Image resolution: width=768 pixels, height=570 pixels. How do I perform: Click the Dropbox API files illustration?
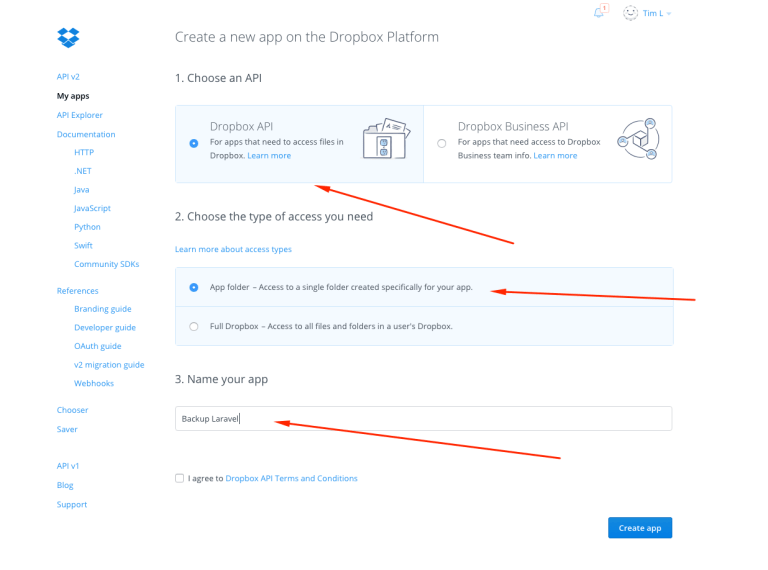point(386,141)
